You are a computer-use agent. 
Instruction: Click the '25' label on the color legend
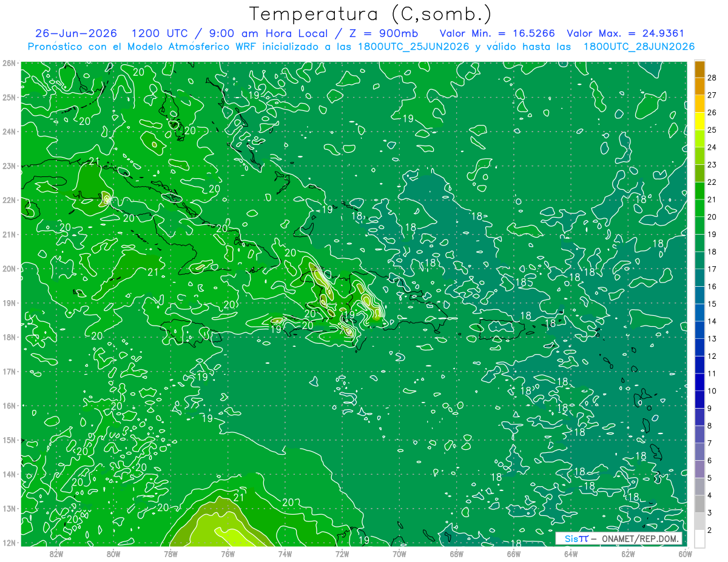click(x=712, y=130)
